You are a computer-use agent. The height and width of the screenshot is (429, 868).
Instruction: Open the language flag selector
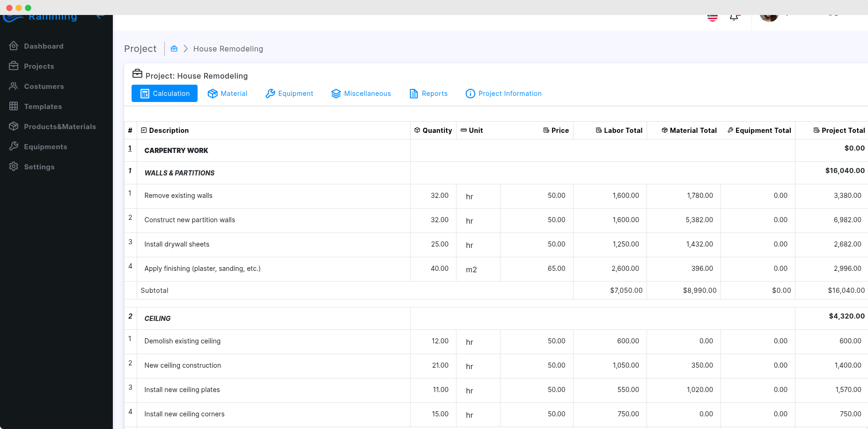point(713,18)
